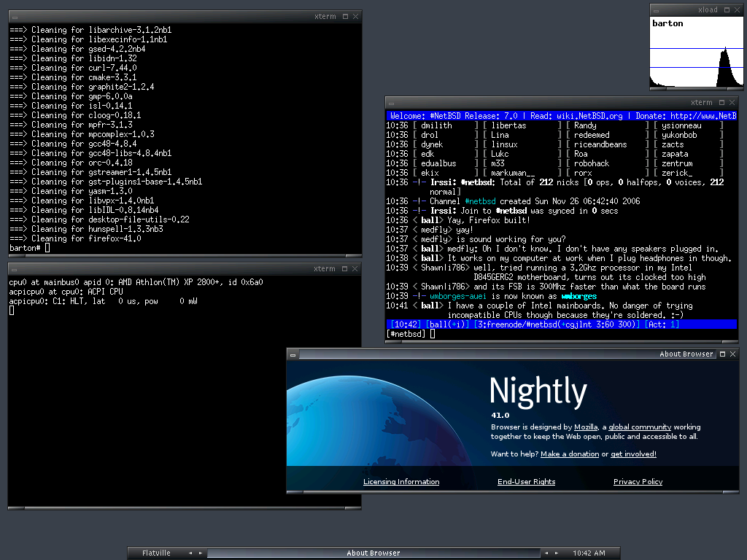
Task: Close the xload window
Action: [x=737, y=9]
